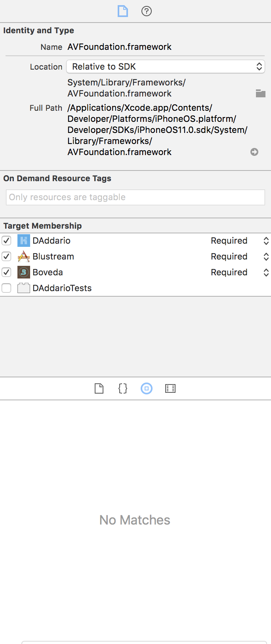
Task: Open File Template library
Action: click(x=99, y=388)
